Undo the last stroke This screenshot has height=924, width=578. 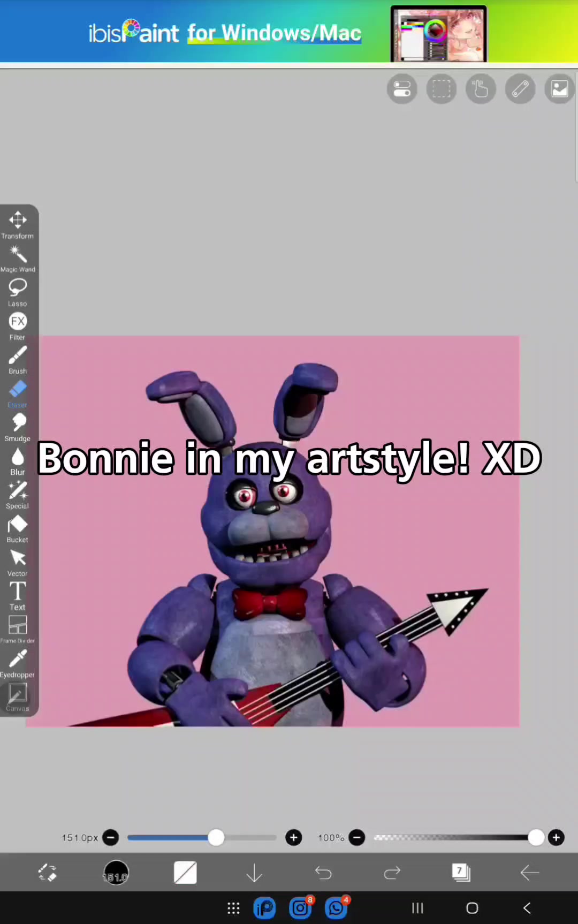tap(323, 873)
